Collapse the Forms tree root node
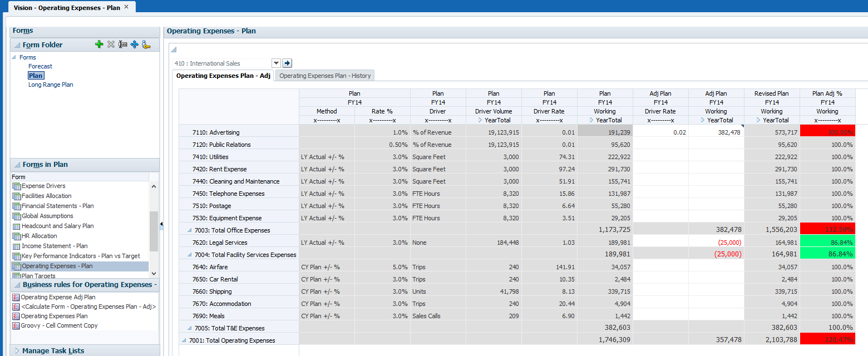The image size is (868, 356). point(14,57)
